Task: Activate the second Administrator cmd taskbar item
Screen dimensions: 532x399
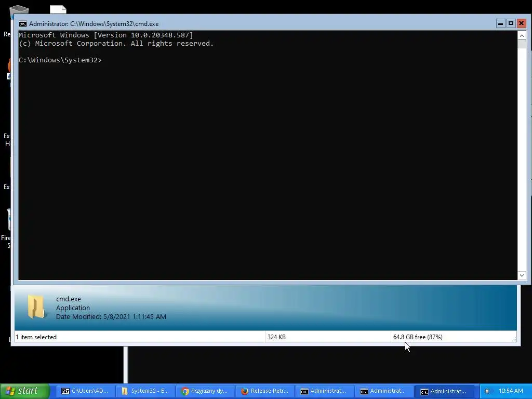Action: 384,391
